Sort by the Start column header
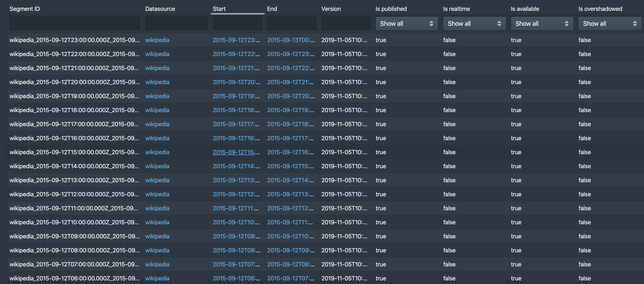 [219, 9]
